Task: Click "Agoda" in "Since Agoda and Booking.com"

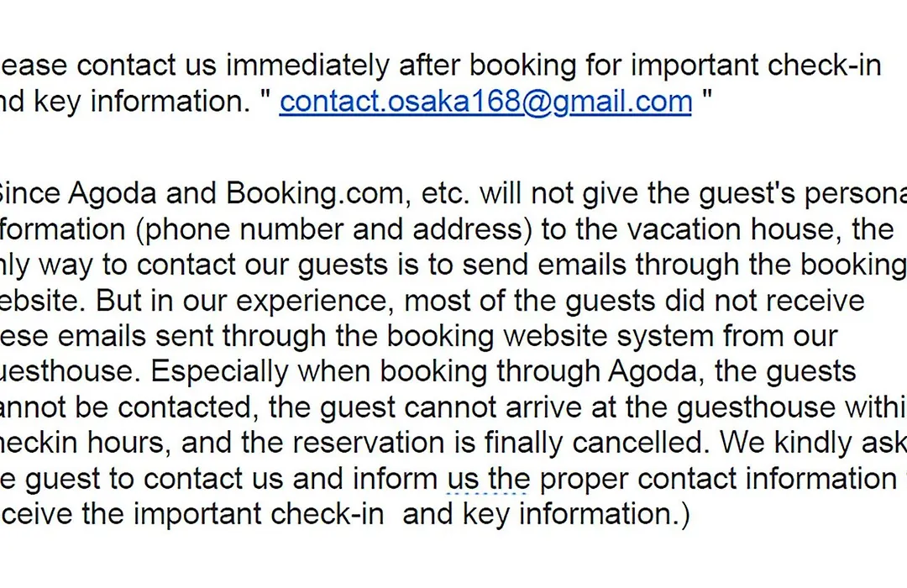Action: (x=113, y=194)
